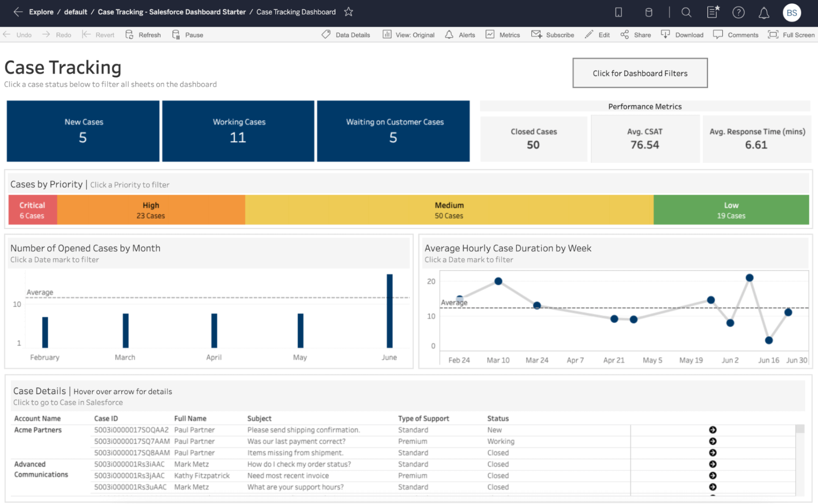Open the Share options
This screenshot has height=504, width=818.
[x=636, y=35]
